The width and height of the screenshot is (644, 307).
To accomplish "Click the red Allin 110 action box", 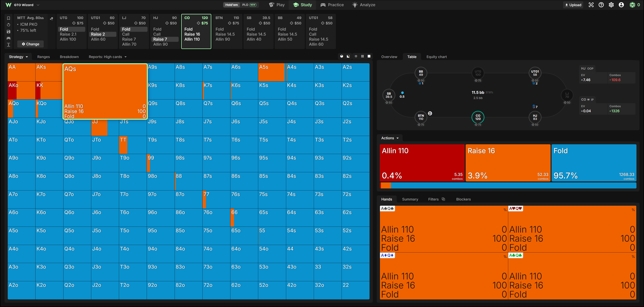I will 422,163.
